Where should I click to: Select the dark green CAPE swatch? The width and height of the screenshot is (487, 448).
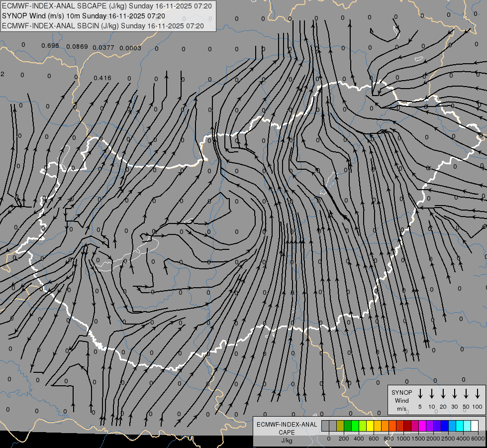point(348,426)
